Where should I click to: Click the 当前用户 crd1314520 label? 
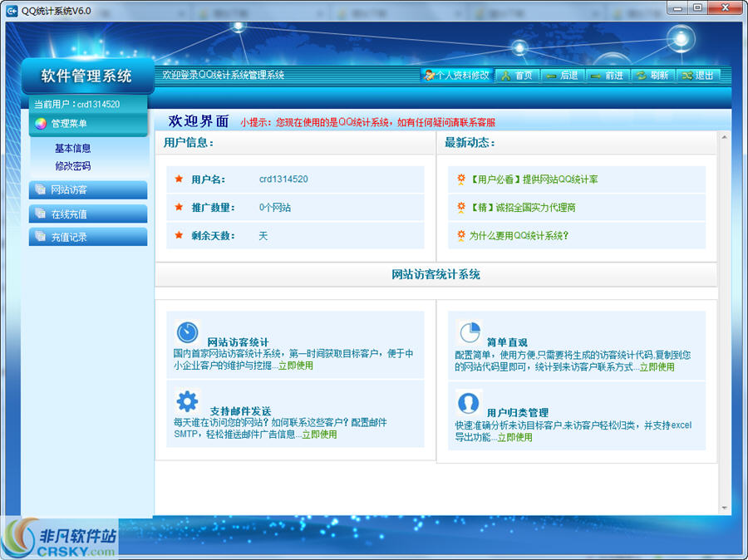[x=76, y=104]
